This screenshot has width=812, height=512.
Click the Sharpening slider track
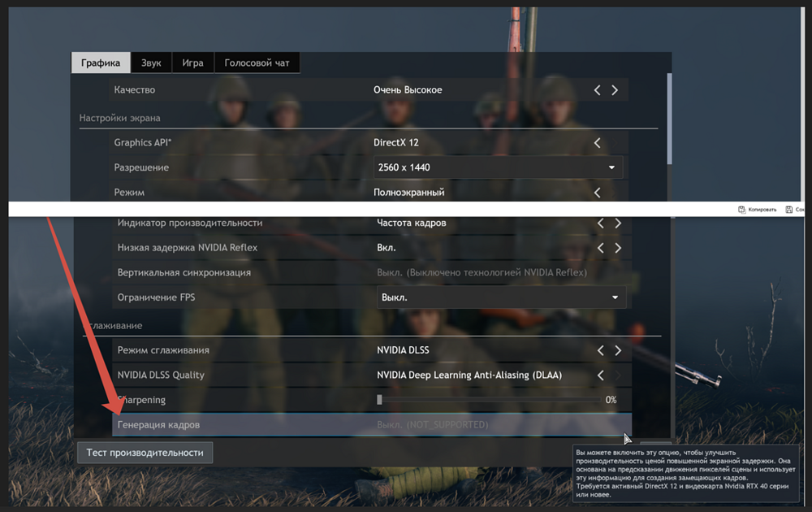coord(490,400)
